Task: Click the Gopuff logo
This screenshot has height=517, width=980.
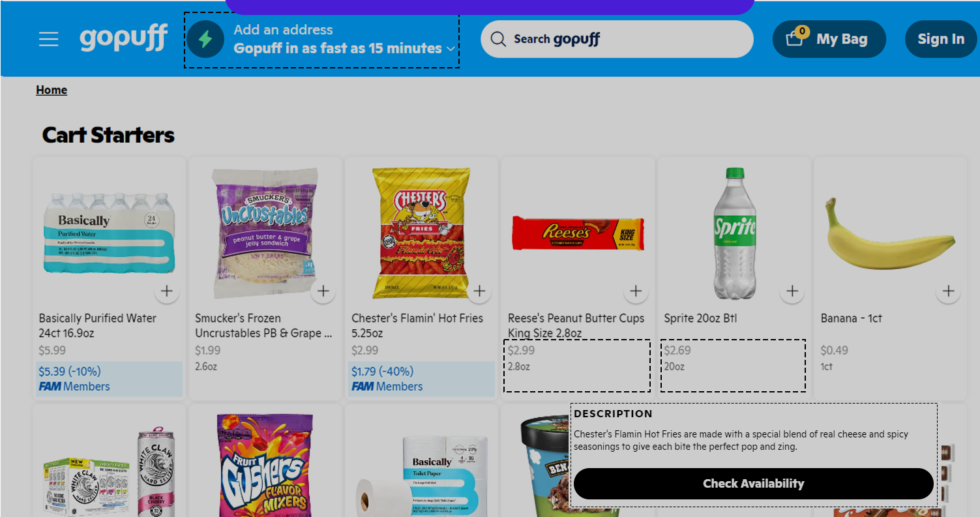Action: pyautogui.click(x=123, y=38)
